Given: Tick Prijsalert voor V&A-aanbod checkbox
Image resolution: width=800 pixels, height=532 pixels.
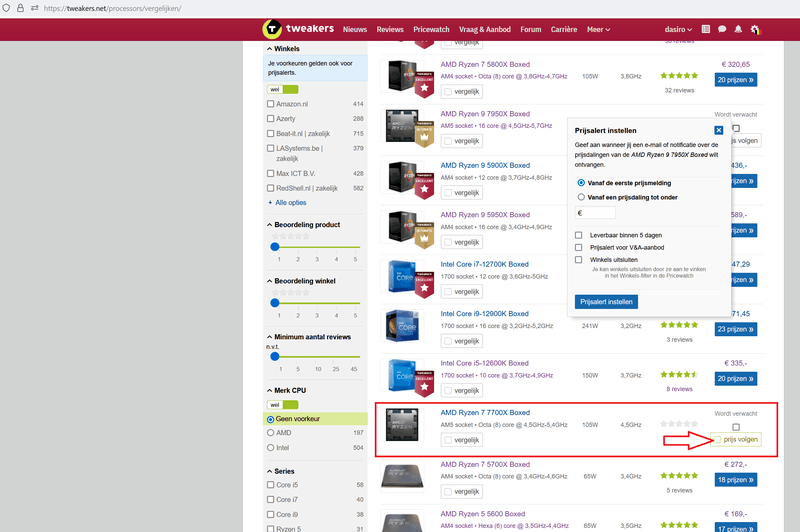Looking at the screenshot, I should point(579,247).
